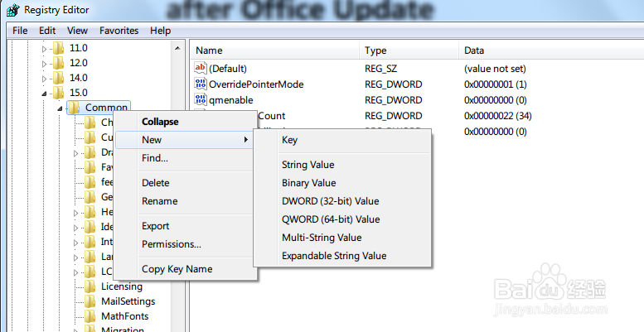Select the 14.0 folder icon
This screenshot has height=332, width=644.
coord(59,78)
